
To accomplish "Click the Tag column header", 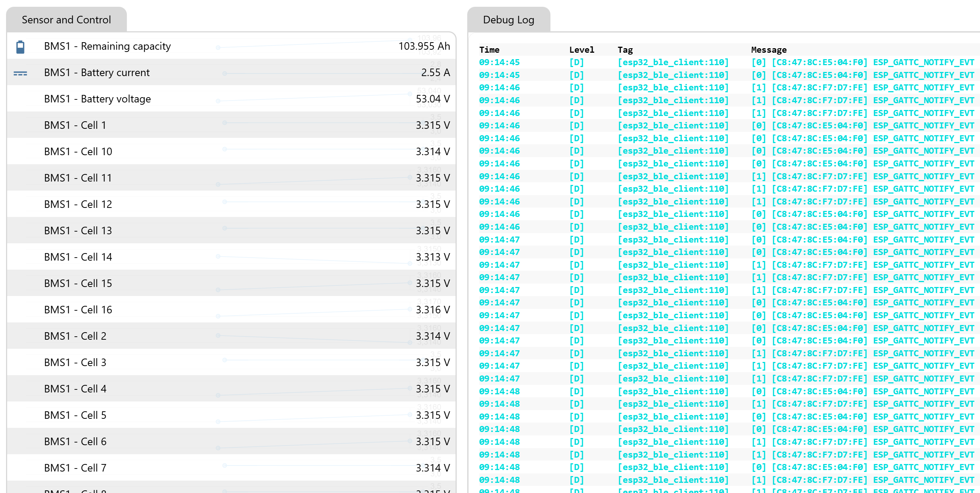I will click(x=625, y=50).
